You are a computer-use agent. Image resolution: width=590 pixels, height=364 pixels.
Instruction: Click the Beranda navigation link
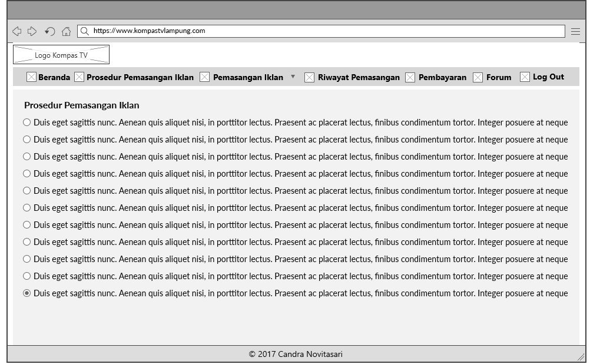click(x=54, y=77)
